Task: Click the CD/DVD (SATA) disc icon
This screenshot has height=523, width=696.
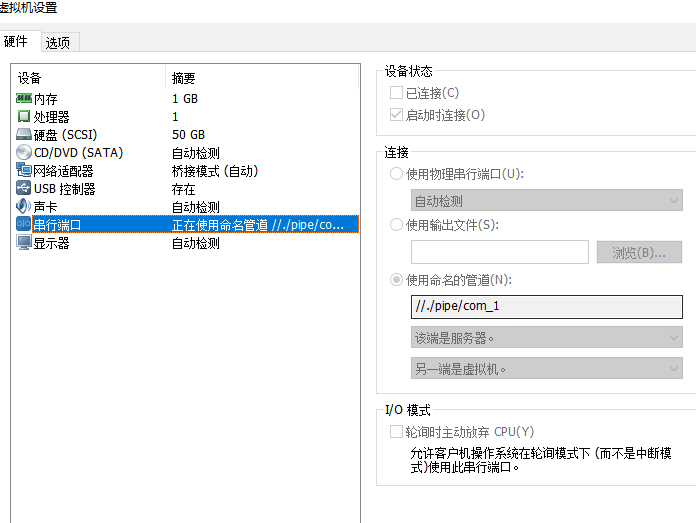Action: [24, 152]
